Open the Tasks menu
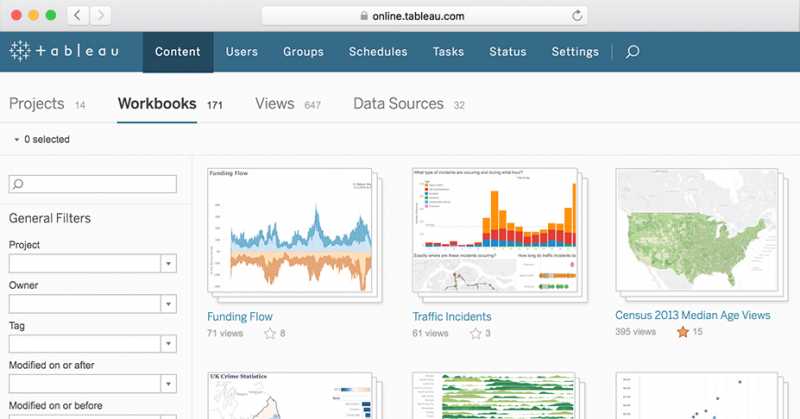Image resolution: width=800 pixels, height=419 pixels. (448, 52)
